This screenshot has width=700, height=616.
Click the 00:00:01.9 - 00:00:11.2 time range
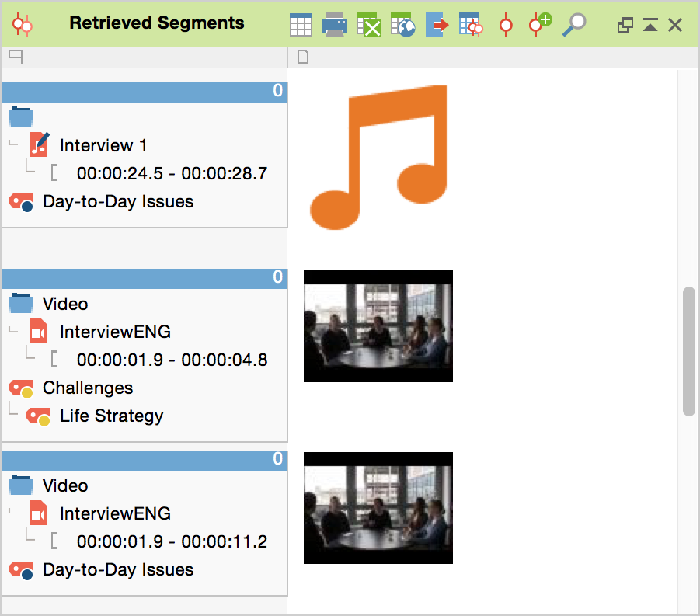tap(172, 541)
